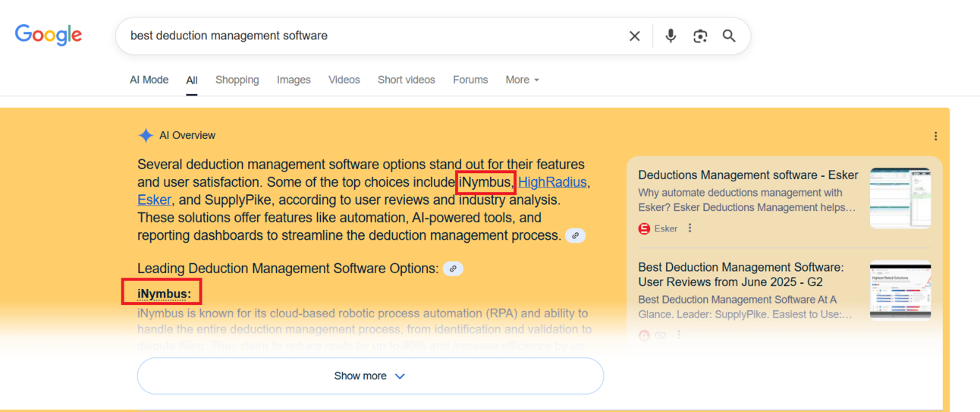980x412 pixels.
Task: Expand the More dropdown
Action: 523,80
